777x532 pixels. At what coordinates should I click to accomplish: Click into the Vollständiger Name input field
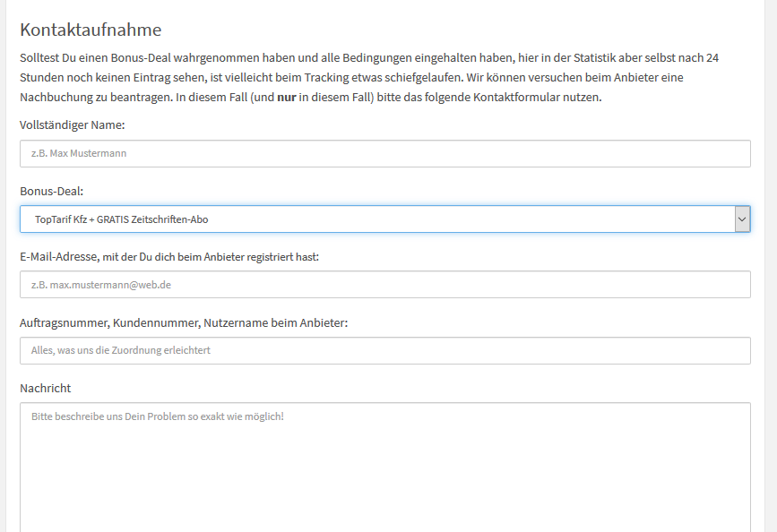pos(384,153)
